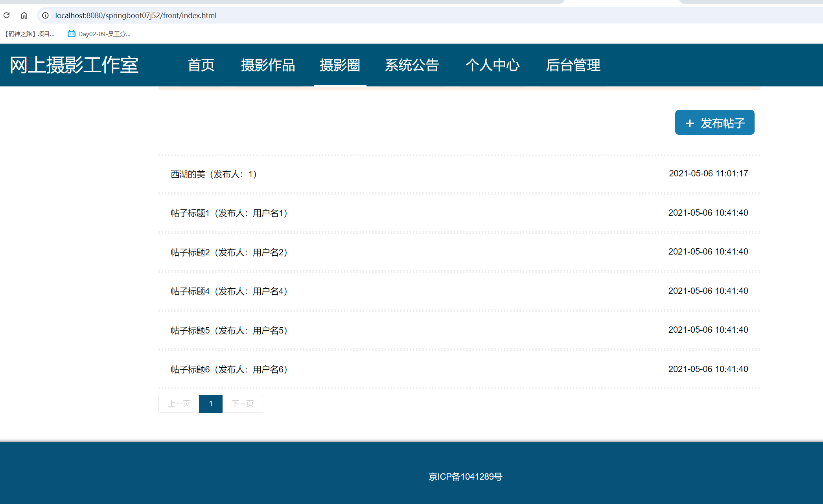823x504 pixels.
Task: Click the page reload icon
Action: click(x=6, y=15)
